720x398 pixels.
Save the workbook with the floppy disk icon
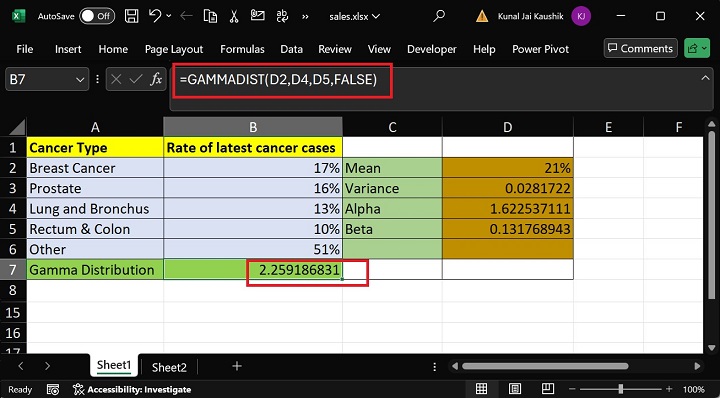point(132,17)
